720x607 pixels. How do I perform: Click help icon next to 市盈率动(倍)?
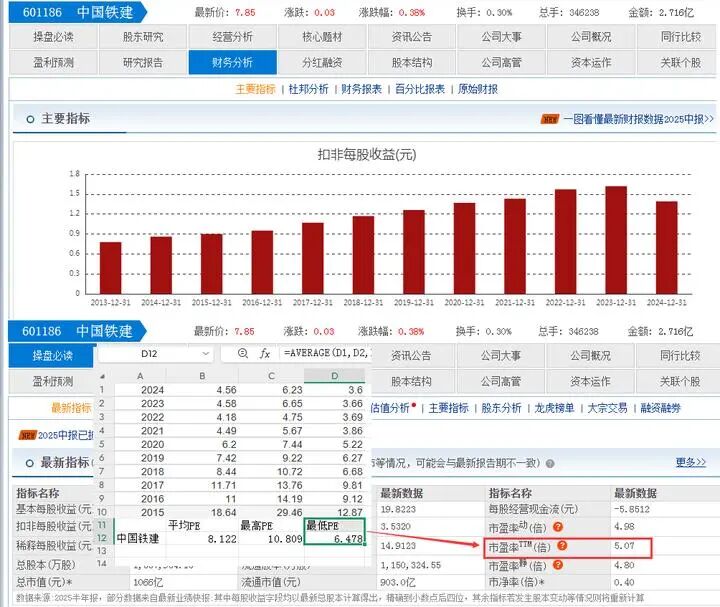point(558,527)
